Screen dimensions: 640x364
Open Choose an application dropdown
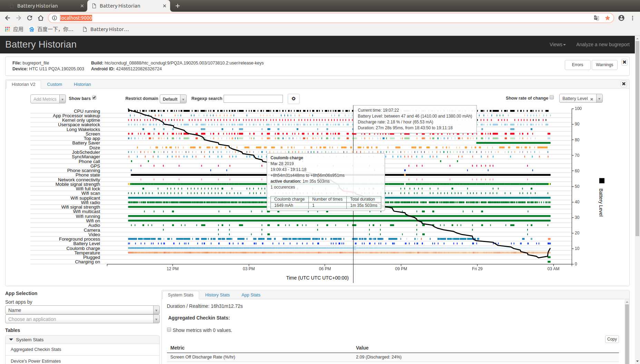click(x=82, y=319)
